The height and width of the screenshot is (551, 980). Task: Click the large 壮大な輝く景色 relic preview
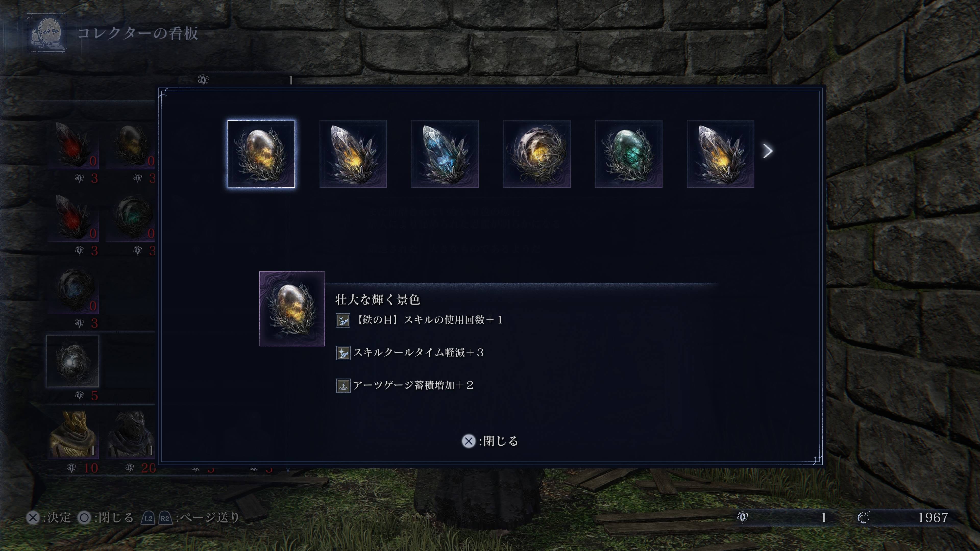[x=292, y=309]
